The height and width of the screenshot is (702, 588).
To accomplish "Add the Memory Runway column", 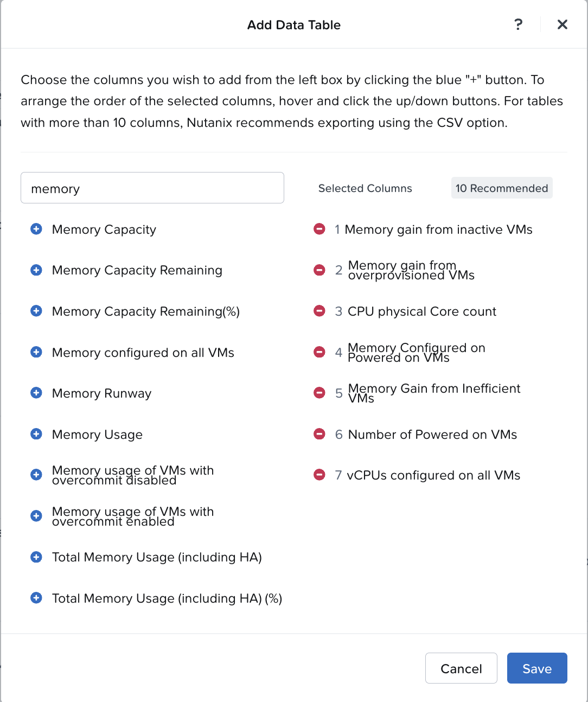I will coord(36,393).
